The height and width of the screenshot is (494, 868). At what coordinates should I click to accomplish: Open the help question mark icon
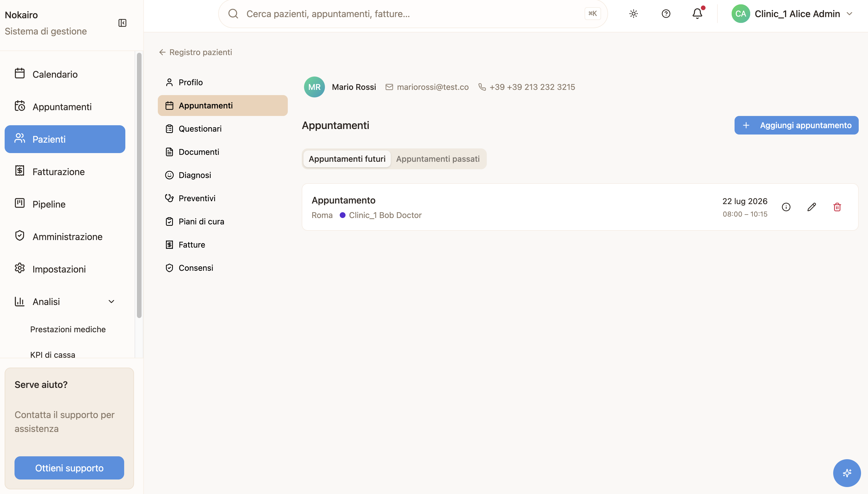[666, 14]
